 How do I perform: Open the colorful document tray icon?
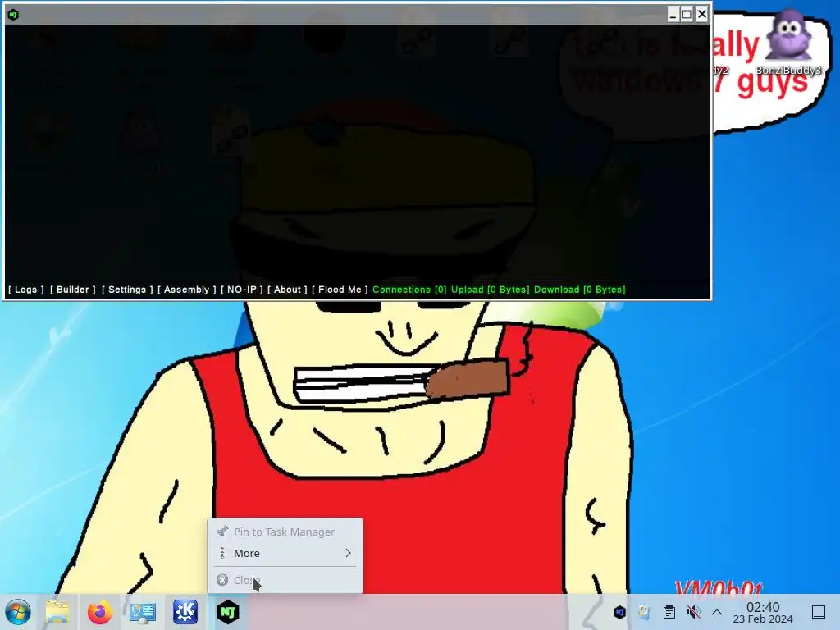click(x=644, y=612)
